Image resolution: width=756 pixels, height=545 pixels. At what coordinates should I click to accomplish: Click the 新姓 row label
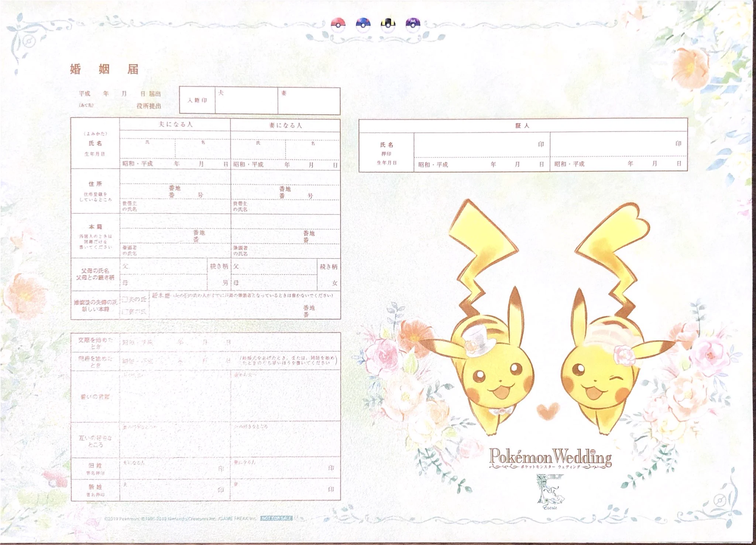95,487
